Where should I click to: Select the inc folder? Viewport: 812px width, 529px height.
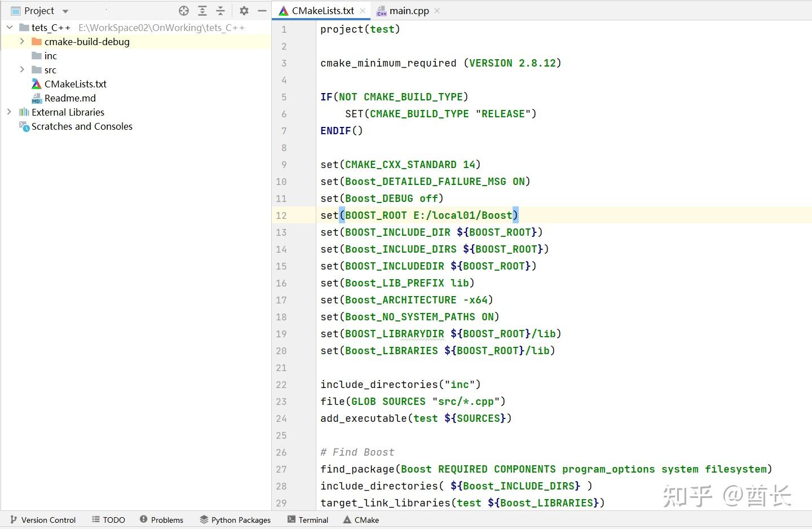click(51, 56)
